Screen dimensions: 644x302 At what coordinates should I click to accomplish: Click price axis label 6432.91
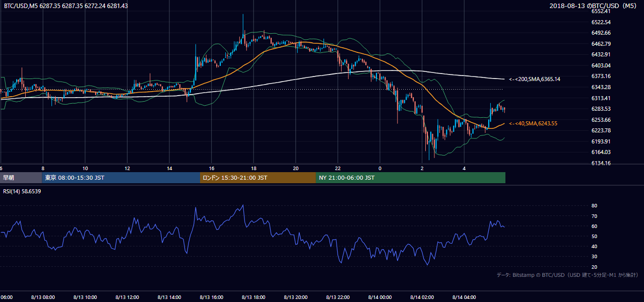[x=601, y=54]
